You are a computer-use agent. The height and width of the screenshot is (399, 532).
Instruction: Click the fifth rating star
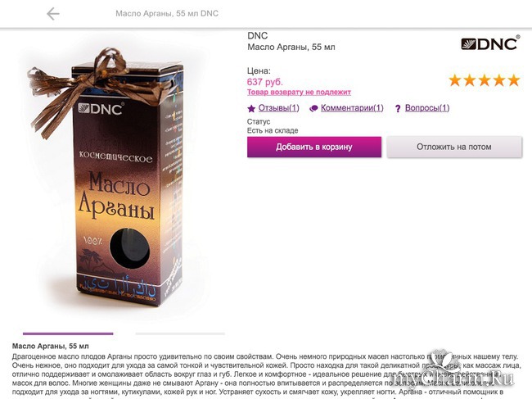click(x=514, y=80)
